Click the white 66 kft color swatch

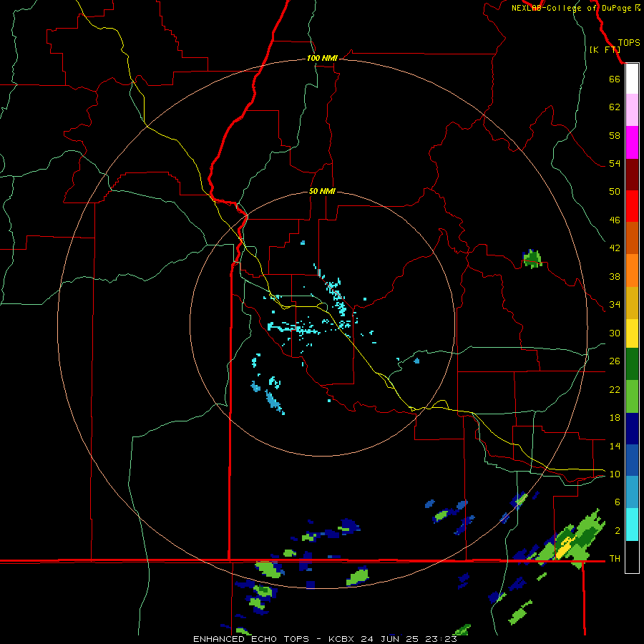[x=632, y=79]
